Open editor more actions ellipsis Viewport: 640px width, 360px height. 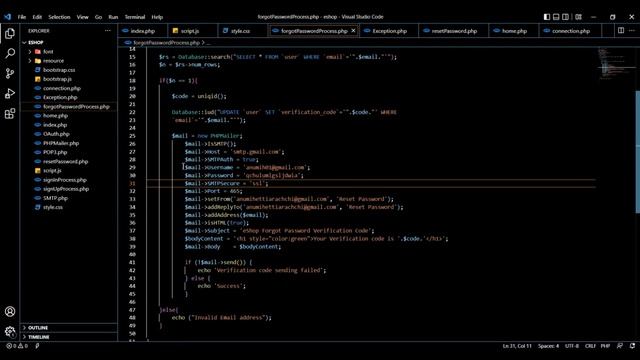632,31
